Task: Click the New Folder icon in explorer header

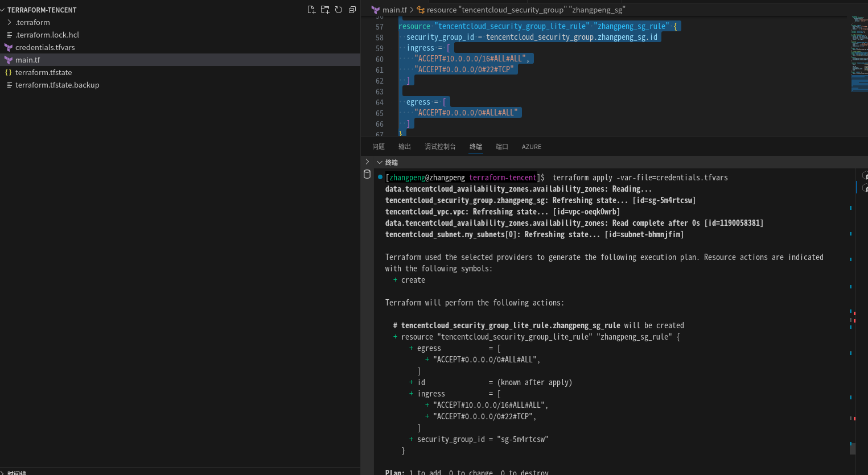Action: coord(325,10)
